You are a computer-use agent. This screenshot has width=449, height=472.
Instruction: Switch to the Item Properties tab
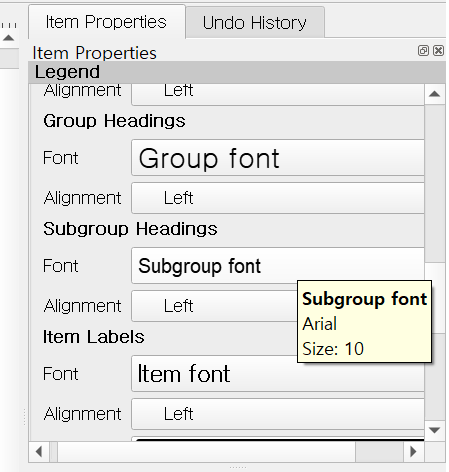(x=106, y=22)
